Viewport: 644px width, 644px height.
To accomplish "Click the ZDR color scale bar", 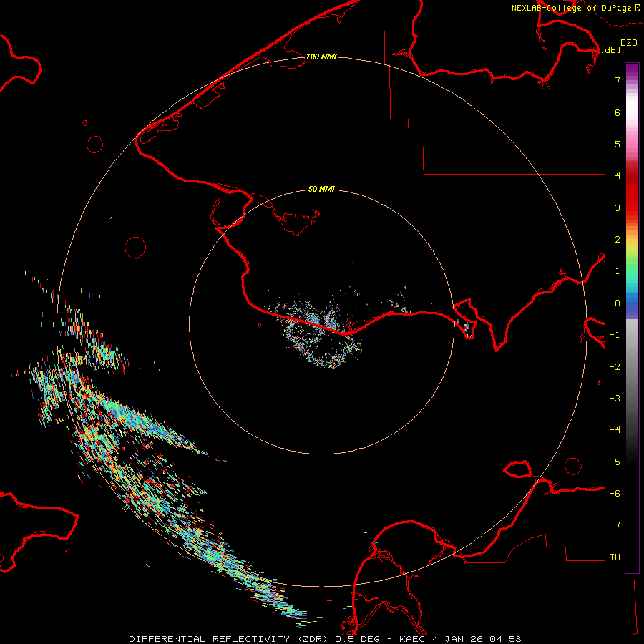I will [632, 318].
